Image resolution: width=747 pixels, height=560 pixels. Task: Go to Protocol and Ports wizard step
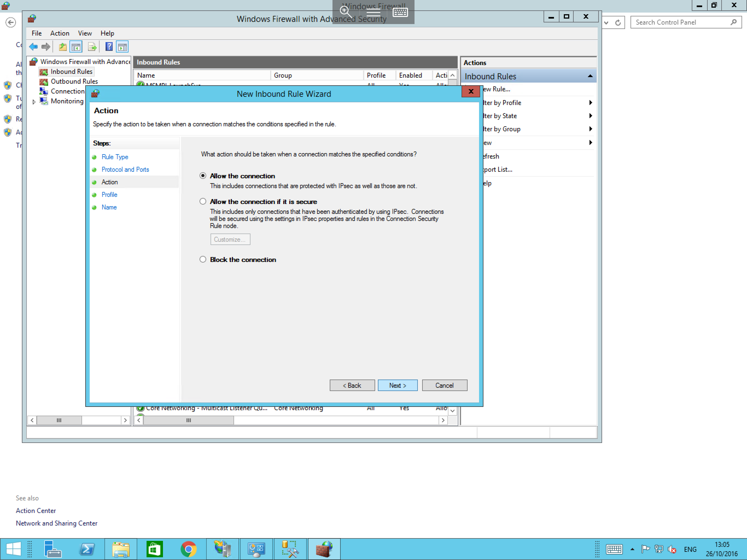pos(125,169)
